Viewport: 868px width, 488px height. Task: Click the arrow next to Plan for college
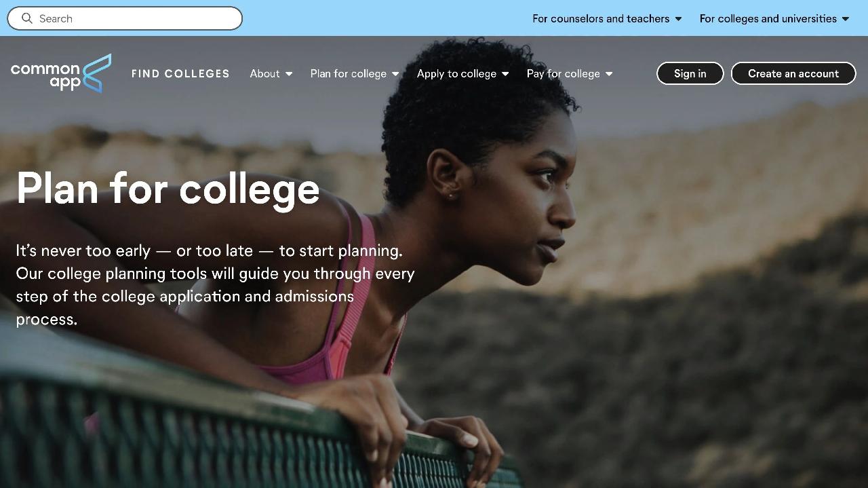pos(395,74)
